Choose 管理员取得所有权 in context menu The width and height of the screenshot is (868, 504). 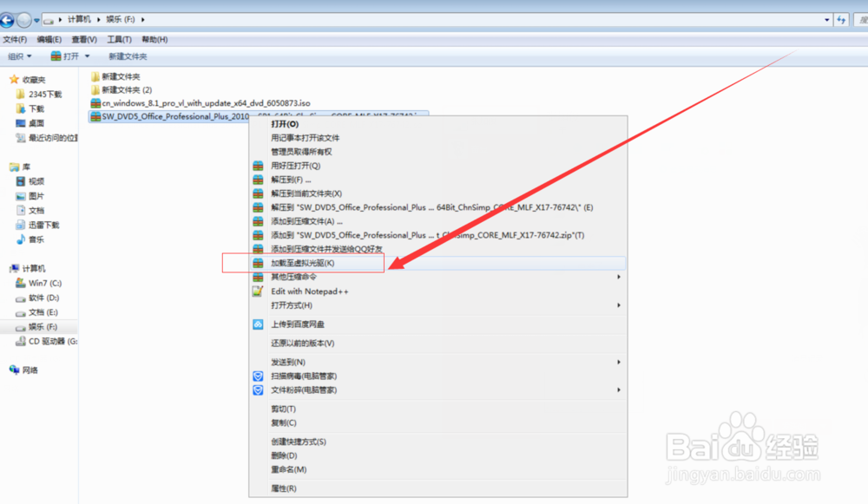(x=301, y=152)
